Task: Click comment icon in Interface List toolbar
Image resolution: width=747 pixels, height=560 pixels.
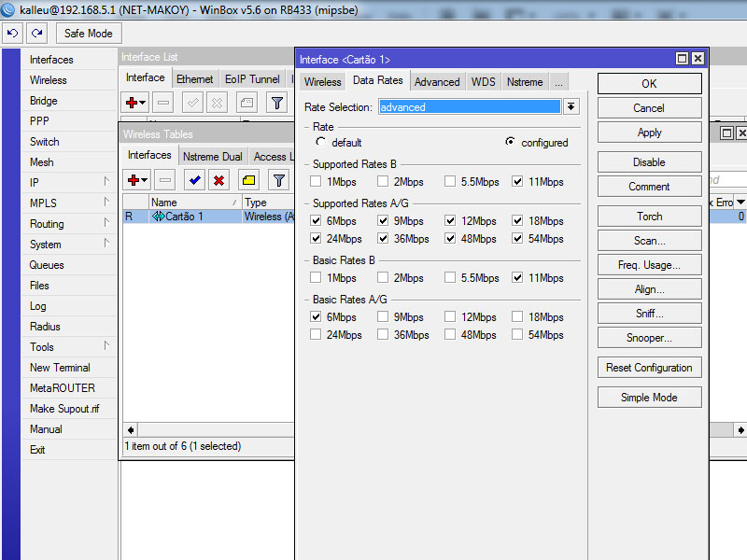Action: (x=247, y=103)
